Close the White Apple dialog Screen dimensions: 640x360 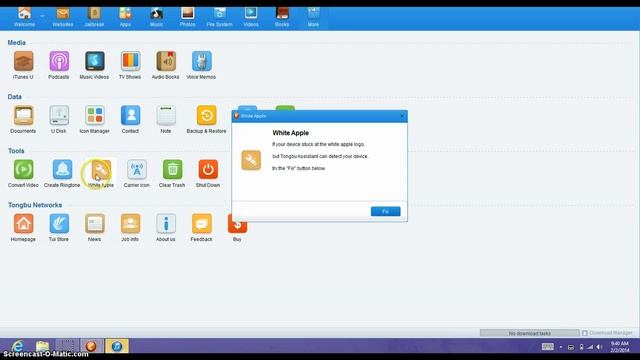pyautogui.click(x=402, y=116)
